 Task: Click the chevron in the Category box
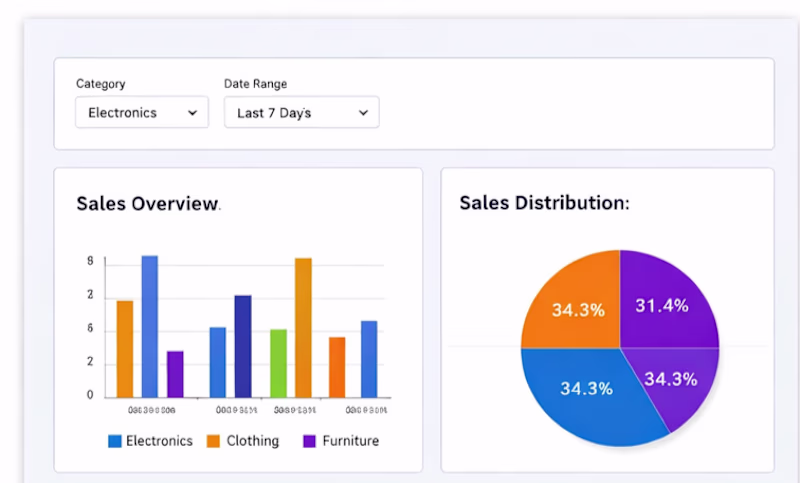point(192,113)
